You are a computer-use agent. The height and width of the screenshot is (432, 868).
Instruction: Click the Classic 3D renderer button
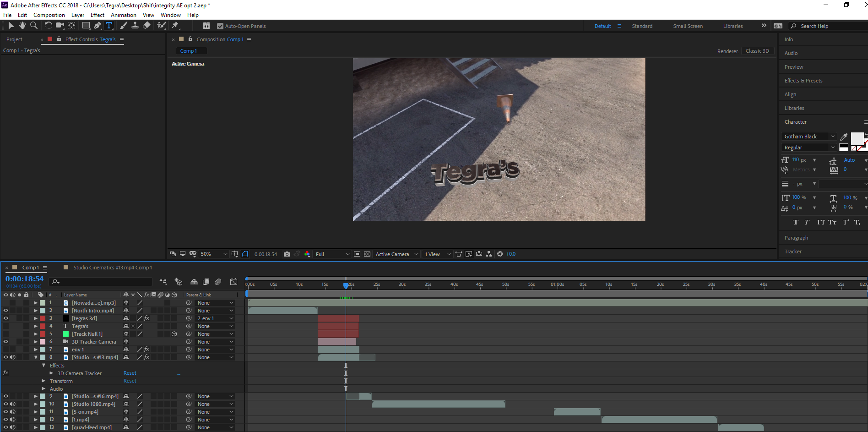pos(758,51)
